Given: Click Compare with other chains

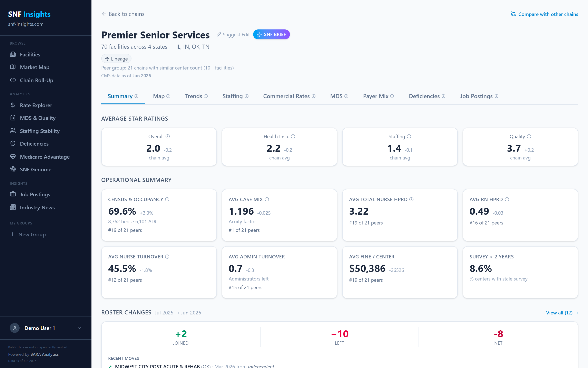Looking at the screenshot, I should 544,14.
